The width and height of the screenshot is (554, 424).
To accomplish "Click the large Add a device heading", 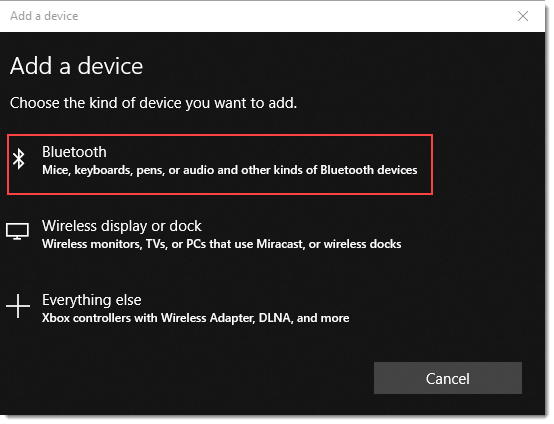I will 76,66.
